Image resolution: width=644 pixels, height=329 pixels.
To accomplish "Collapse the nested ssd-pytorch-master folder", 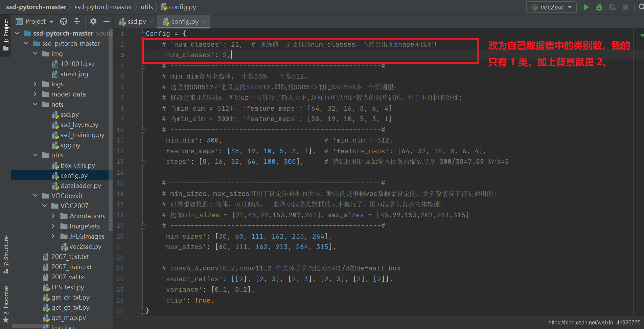I will [26, 44].
